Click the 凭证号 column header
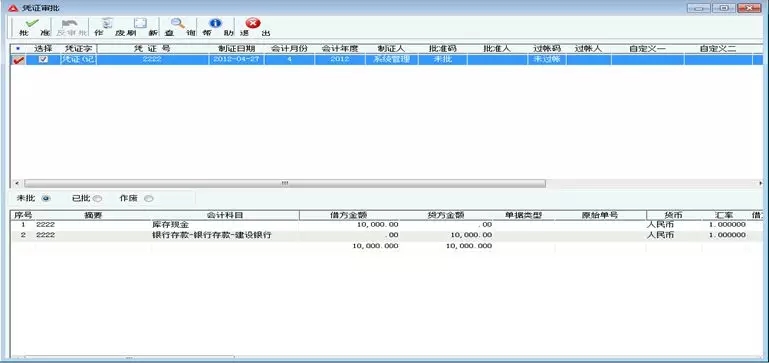 click(152, 49)
